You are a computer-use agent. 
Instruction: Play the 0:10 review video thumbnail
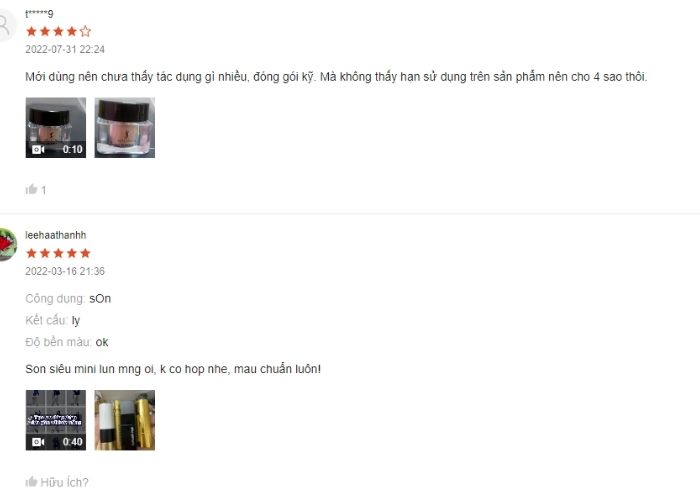[56, 128]
